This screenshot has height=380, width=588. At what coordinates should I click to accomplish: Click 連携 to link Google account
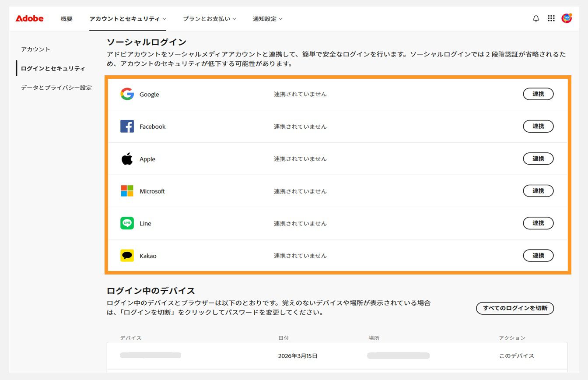point(538,94)
